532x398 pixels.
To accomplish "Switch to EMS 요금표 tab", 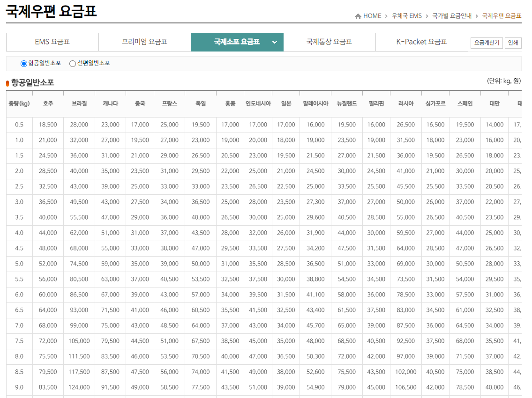I will click(52, 42).
